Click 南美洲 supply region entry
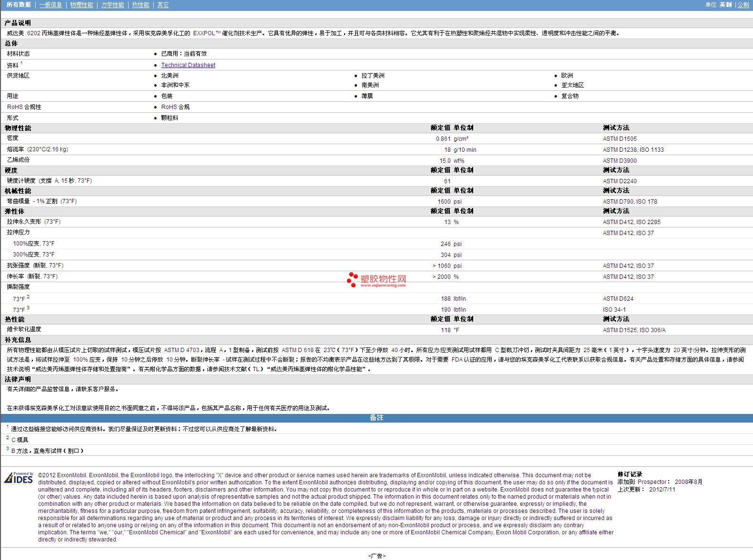Screen dimensions: 753x560 (370, 85)
